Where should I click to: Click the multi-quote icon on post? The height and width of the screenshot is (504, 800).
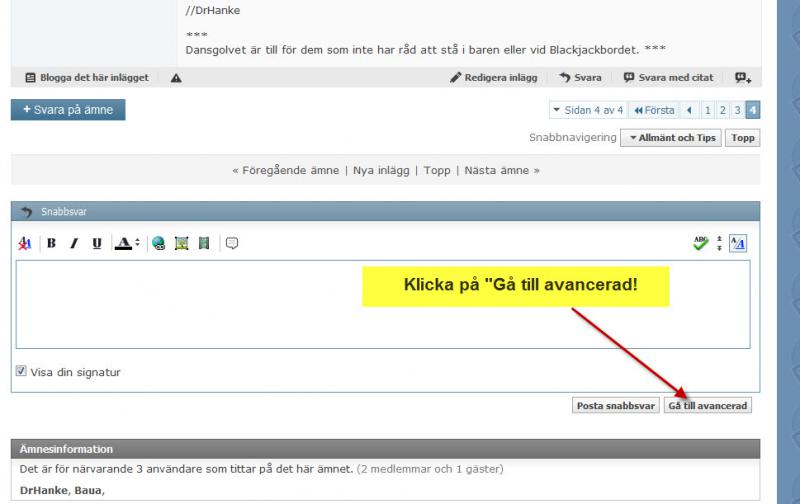click(x=743, y=78)
